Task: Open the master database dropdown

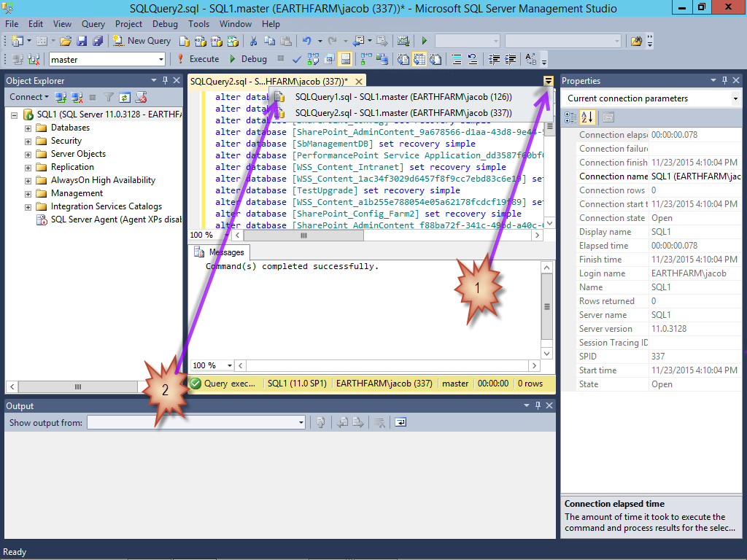Action: click(x=161, y=60)
